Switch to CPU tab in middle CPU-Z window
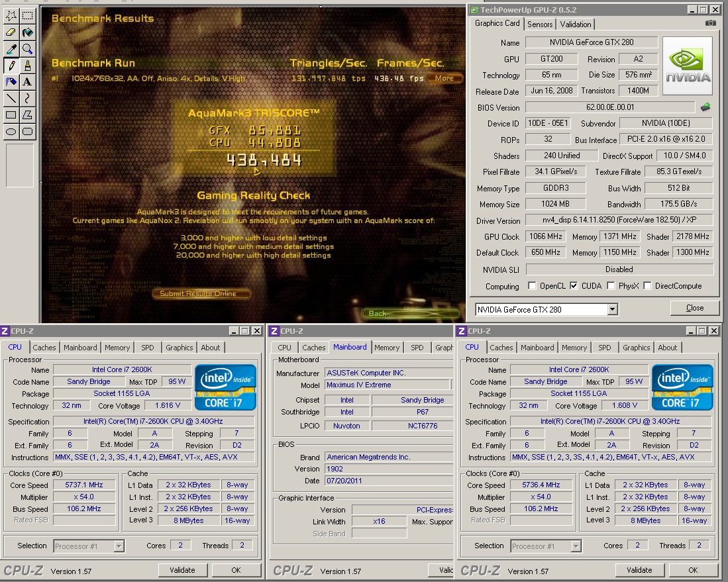Image resolution: width=728 pixels, height=582 pixels. [x=285, y=348]
